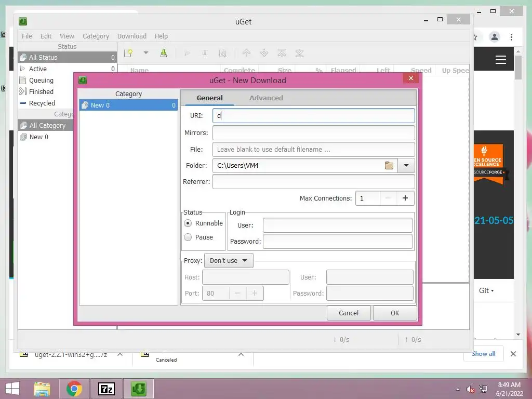
Task: Expand the Folder history dropdown arrow
Action: (406, 166)
